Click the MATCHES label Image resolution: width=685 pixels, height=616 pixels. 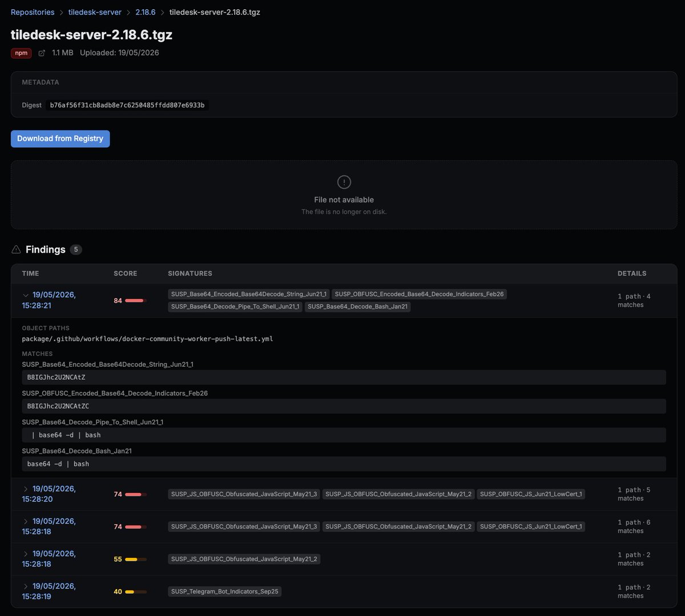[37, 354]
